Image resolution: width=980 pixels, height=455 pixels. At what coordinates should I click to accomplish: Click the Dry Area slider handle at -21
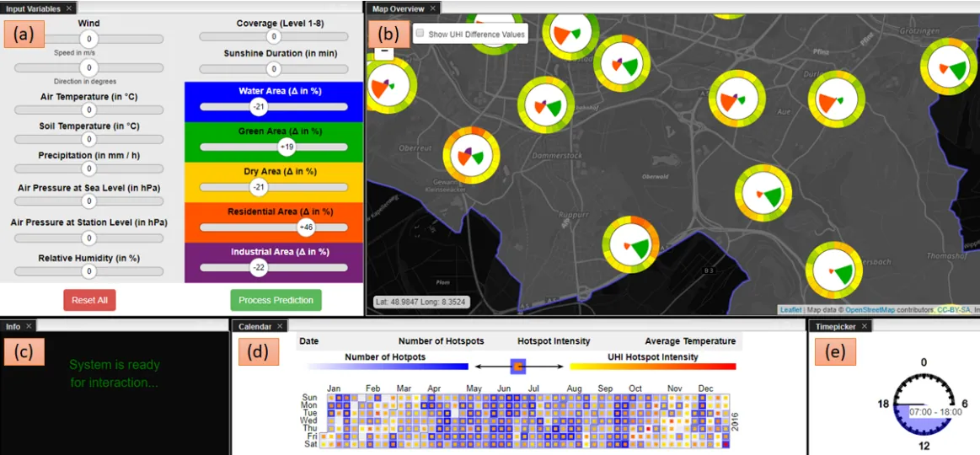coord(257,187)
